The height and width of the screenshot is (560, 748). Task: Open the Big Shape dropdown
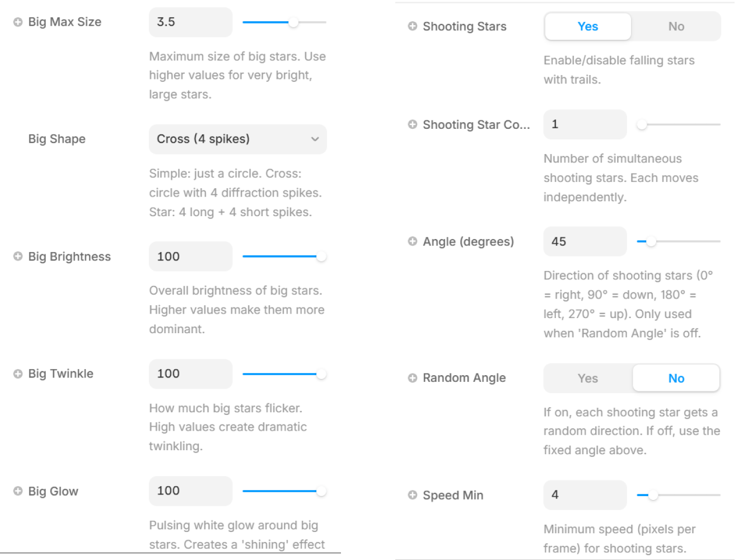(x=237, y=139)
